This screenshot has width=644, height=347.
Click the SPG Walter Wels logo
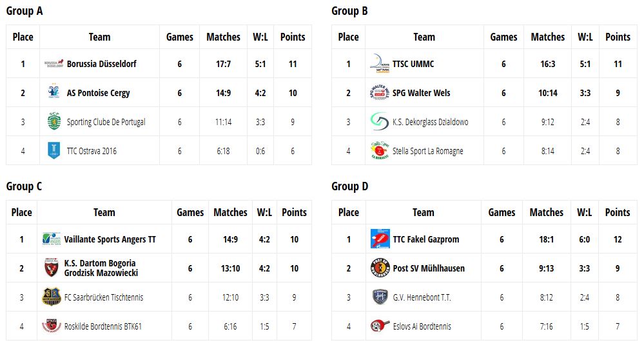pos(379,93)
